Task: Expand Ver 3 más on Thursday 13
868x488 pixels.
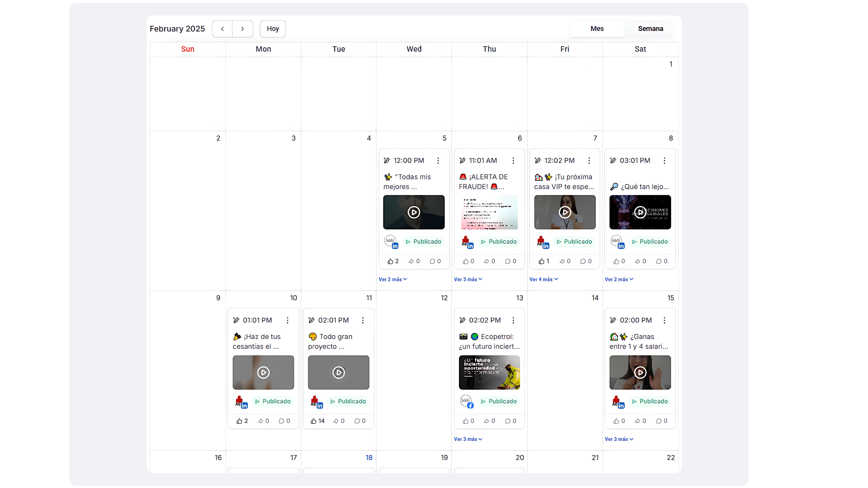Action: pyautogui.click(x=468, y=439)
